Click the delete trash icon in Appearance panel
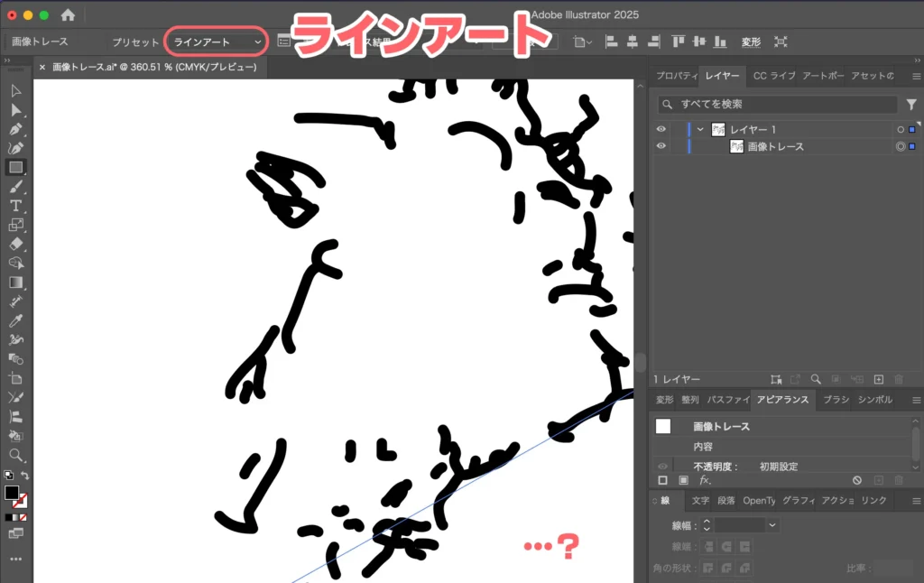924x583 pixels. click(898, 480)
